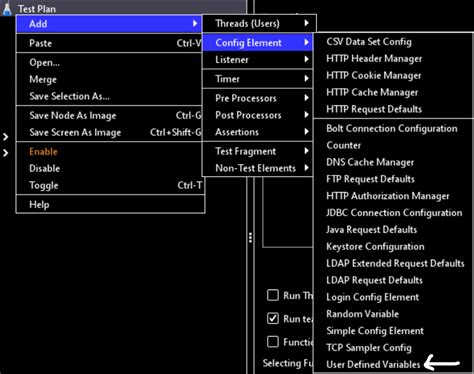Select Save Selection As... option
Image resolution: width=474 pixels, height=374 pixels.
tap(69, 96)
